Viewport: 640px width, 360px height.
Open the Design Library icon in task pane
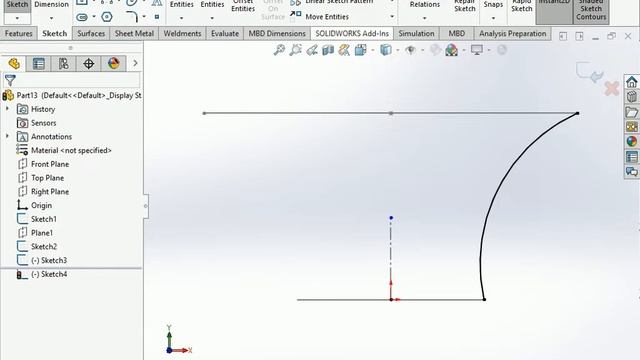(631, 97)
